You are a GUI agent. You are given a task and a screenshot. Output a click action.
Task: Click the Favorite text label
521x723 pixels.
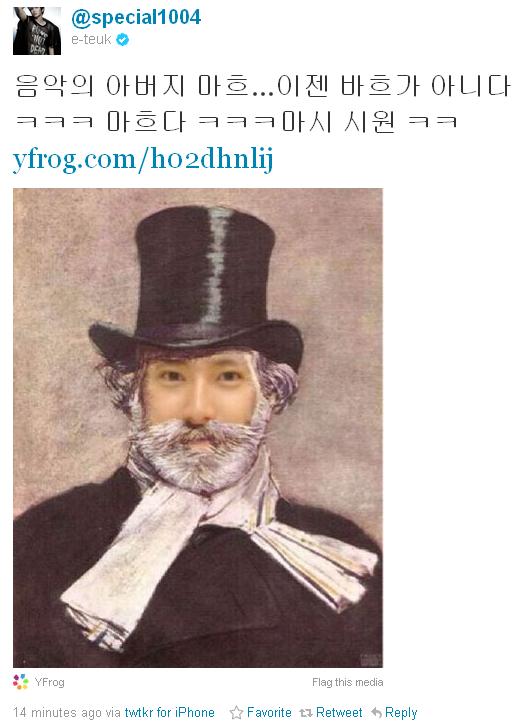269,712
